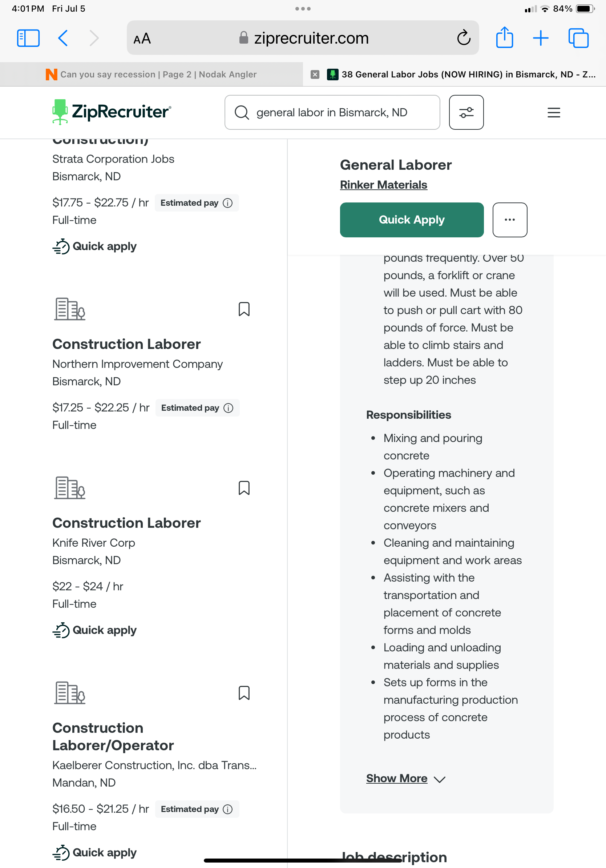Bookmark Northern Improvement Construction Laborer job
606x868 pixels.
click(x=244, y=309)
